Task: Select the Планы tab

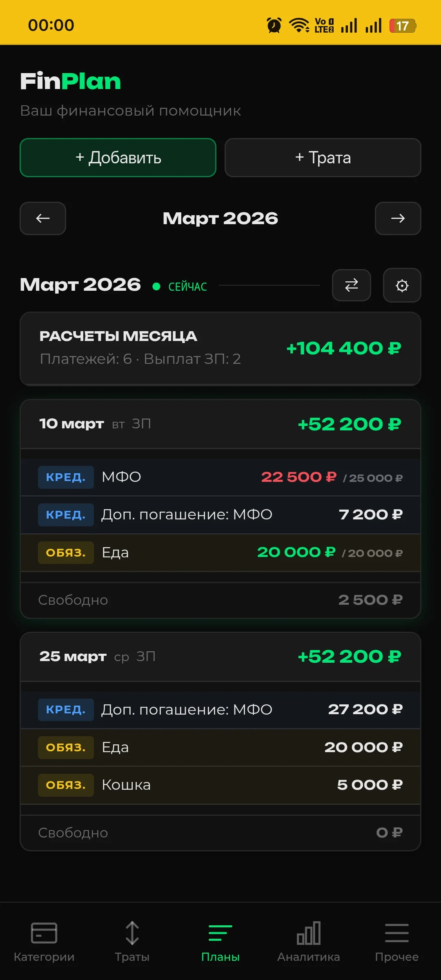Action: tap(220, 940)
